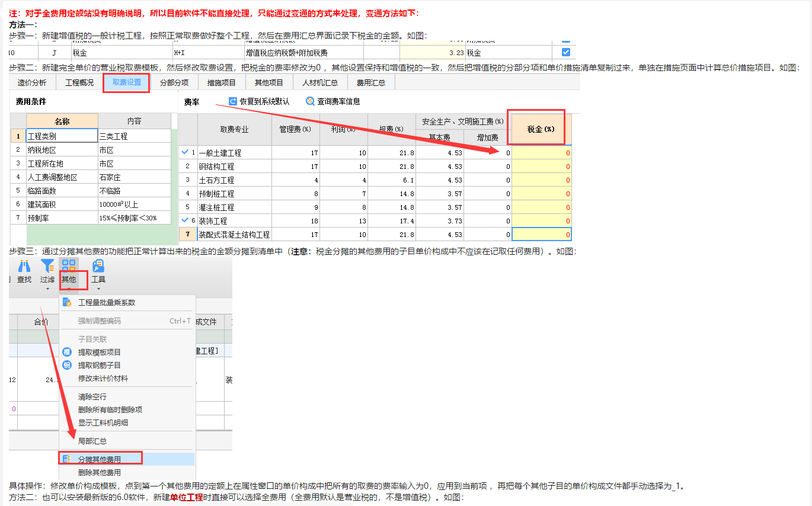Toggle checkmark on row 6 装饰工程

coord(184,220)
